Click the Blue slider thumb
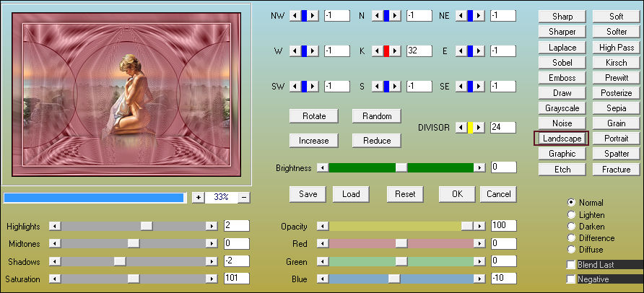The width and height of the screenshot is (644, 293). tap(394, 279)
